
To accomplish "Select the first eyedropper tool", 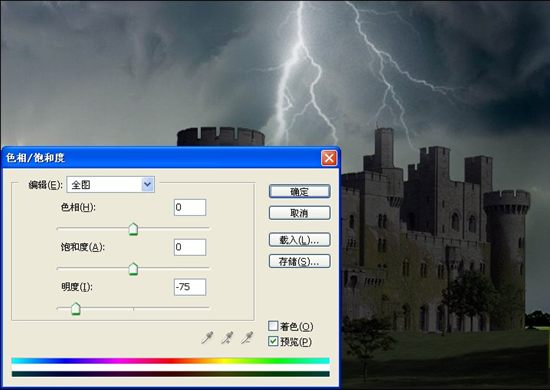I will [x=207, y=337].
